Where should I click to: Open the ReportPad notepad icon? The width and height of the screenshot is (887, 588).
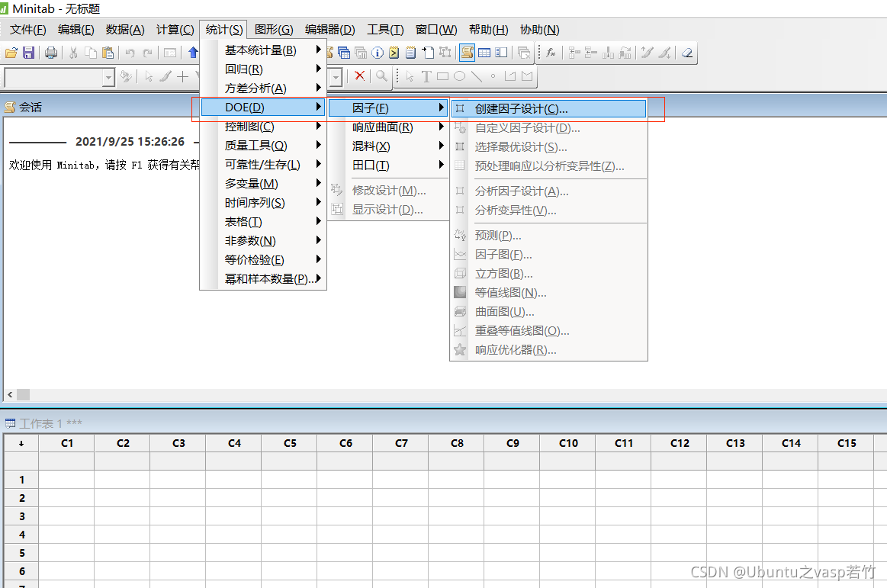coord(411,53)
